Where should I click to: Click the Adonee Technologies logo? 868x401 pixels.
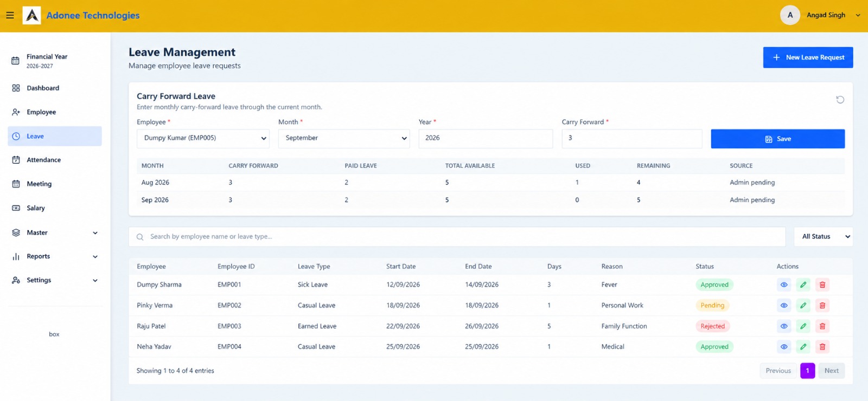(x=31, y=15)
